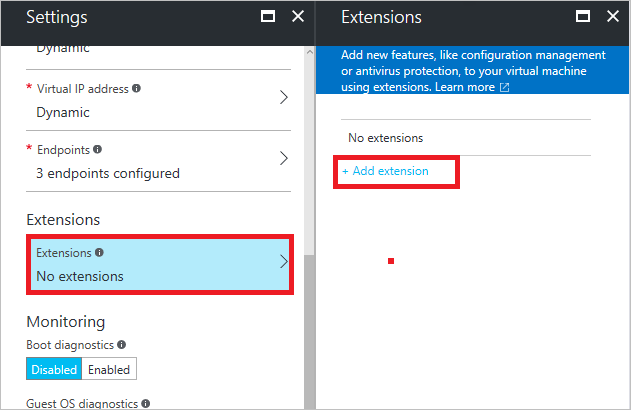
Task: Open the Learn more link
Action: tap(465, 88)
